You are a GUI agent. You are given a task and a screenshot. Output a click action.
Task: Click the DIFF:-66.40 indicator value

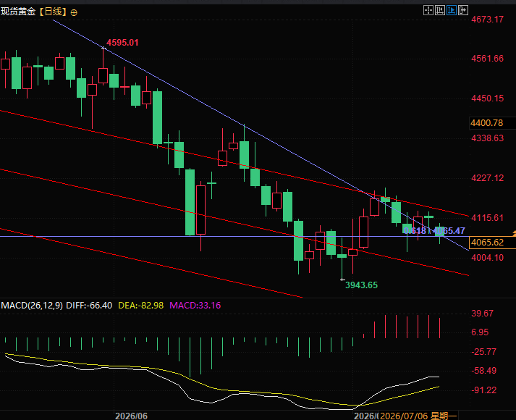pyautogui.click(x=89, y=306)
